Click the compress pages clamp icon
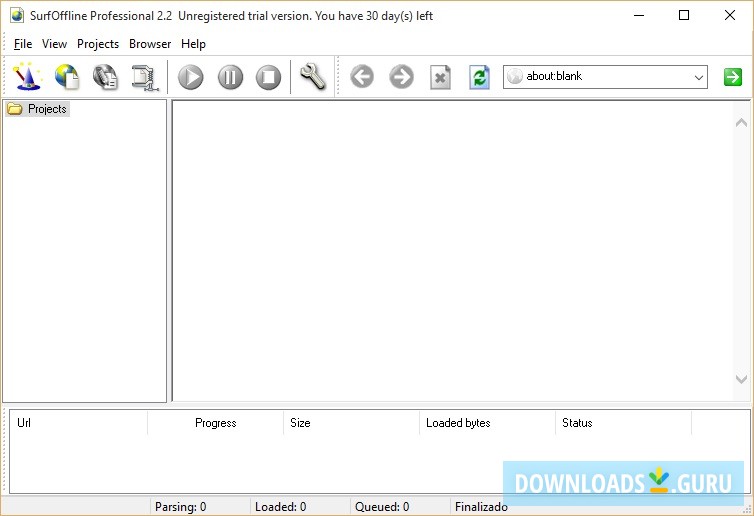The height and width of the screenshot is (516, 754). coord(145,77)
